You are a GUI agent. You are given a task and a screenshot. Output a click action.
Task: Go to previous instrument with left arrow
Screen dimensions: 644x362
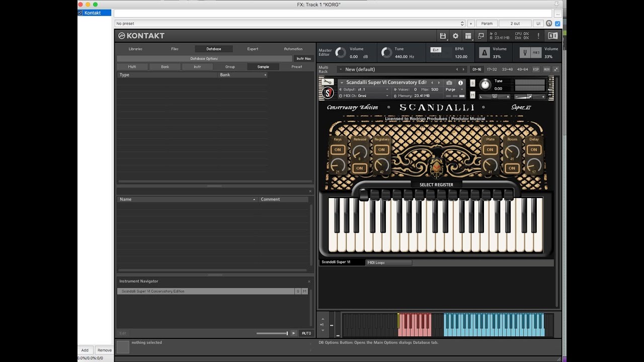point(432,82)
